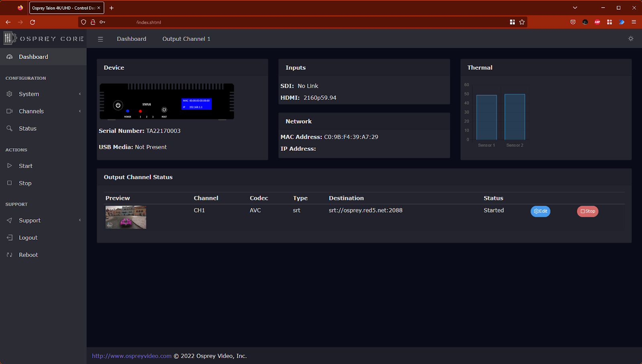Open a new browser tab
The width and height of the screenshot is (642, 364).
[x=112, y=8]
